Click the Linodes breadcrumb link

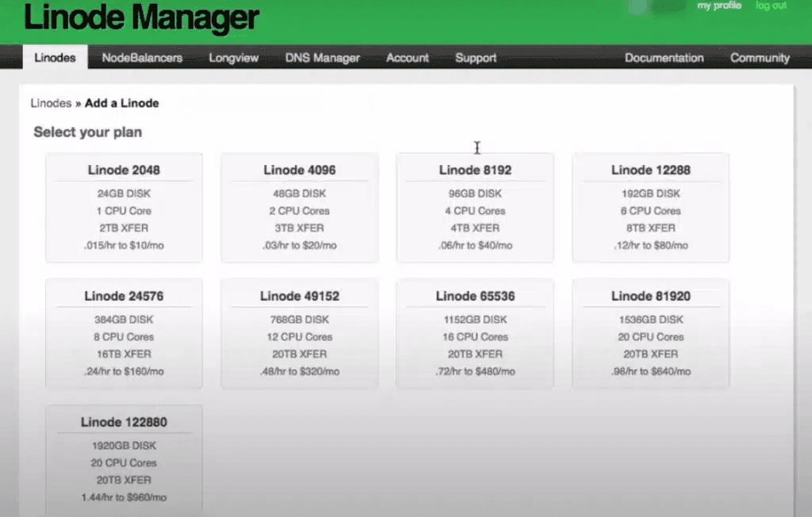(x=51, y=103)
